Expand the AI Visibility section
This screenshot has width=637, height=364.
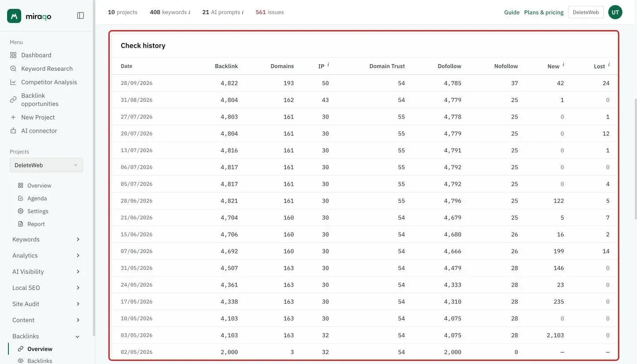tap(46, 272)
